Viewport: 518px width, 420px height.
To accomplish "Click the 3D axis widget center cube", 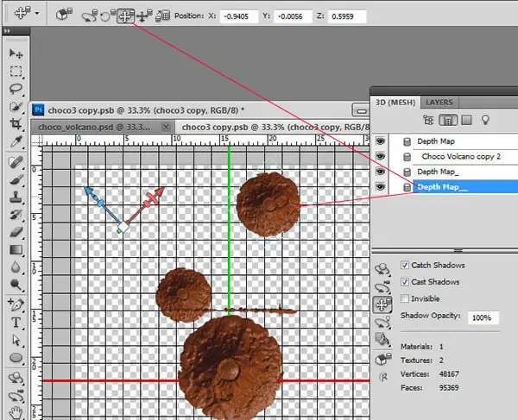I will [123, 227].
